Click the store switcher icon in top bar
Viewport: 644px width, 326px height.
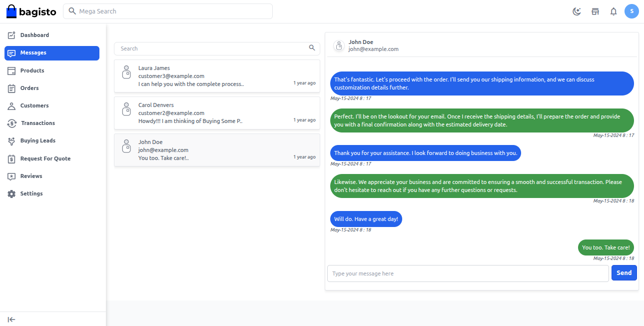point(595,11)
